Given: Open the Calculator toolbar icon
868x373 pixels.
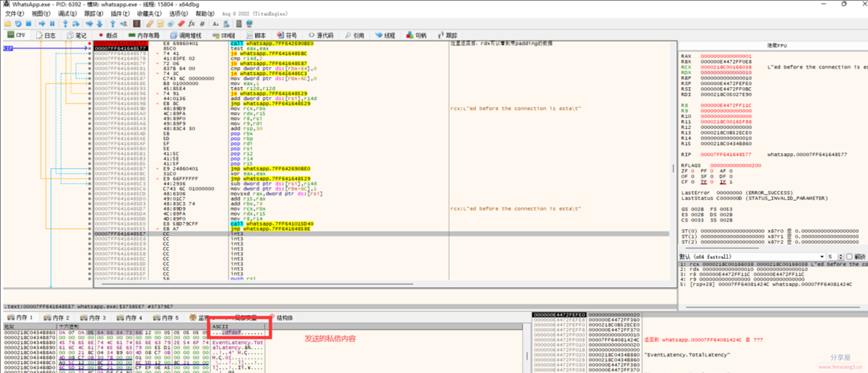Looking at the screenshot, I should [x=239, y=24].
